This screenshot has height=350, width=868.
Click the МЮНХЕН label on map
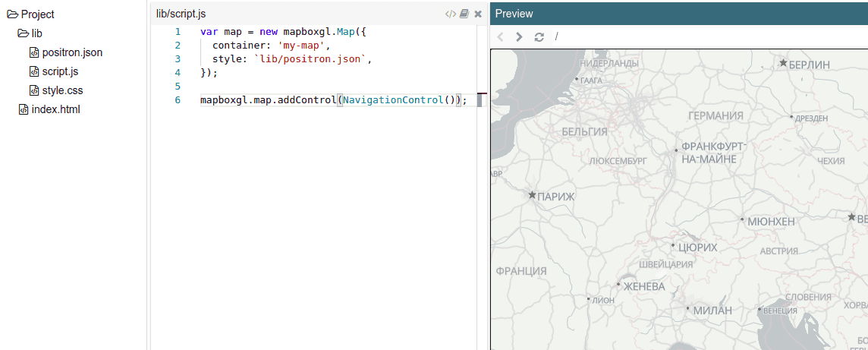pos(771,222)
